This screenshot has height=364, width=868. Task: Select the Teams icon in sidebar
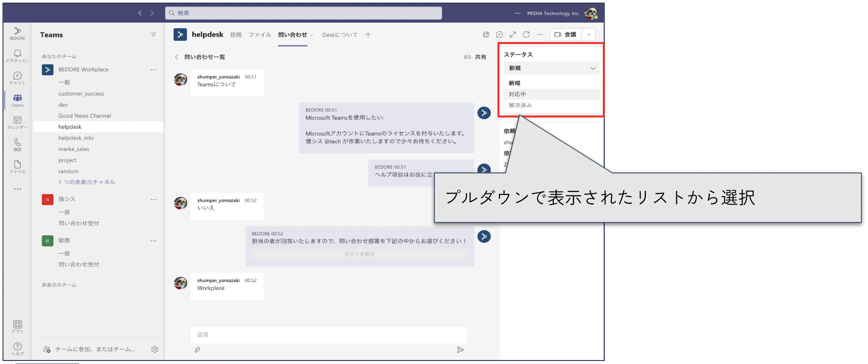[18, 100]
